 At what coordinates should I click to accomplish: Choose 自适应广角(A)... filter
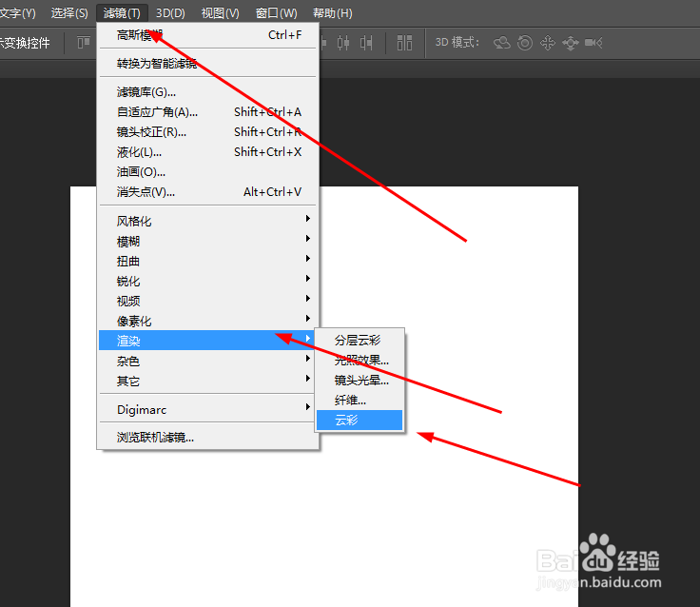pyautogui.click(x=207, y=112)
